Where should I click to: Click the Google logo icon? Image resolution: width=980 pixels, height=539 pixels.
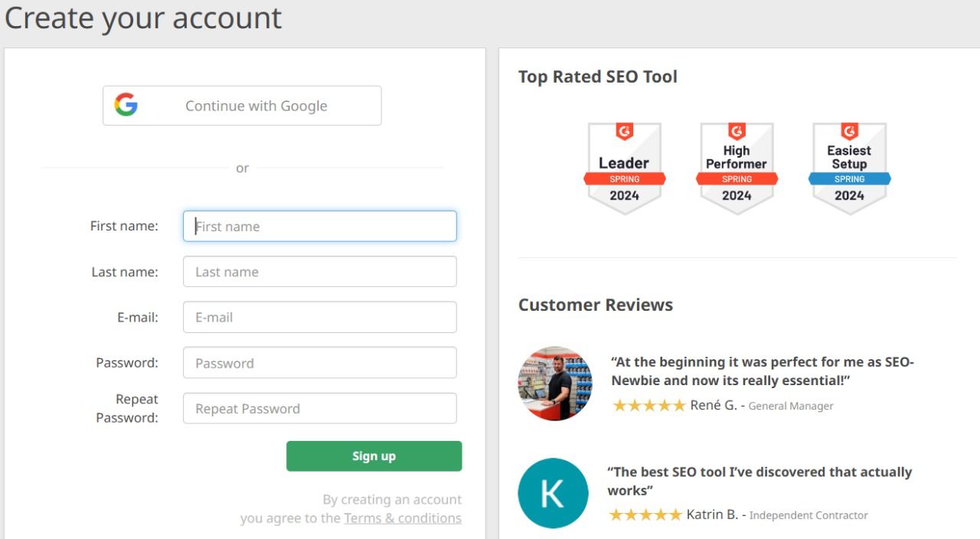pyautogui.click(x=126, y=105)
